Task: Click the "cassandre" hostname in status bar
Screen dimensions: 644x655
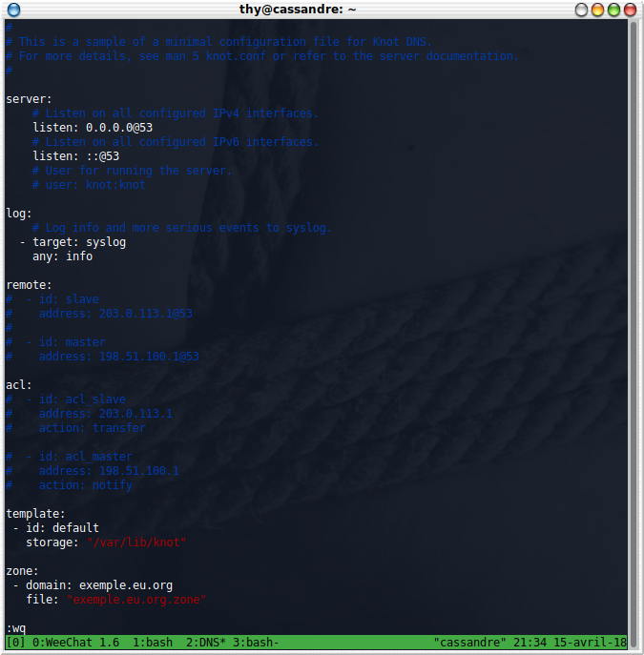Action: pyautogui.click(x=469, y=642)
